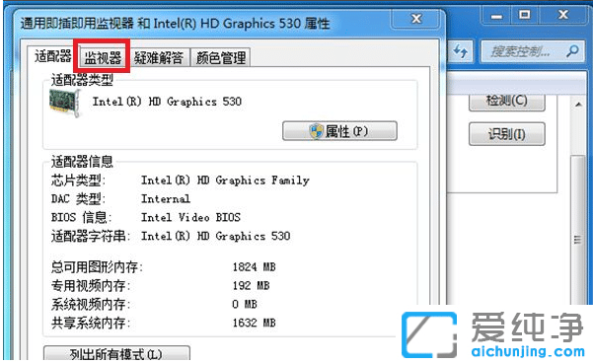Click the '0 MB' system video memory value
The image size is (593, 364).
pos(245,304)
